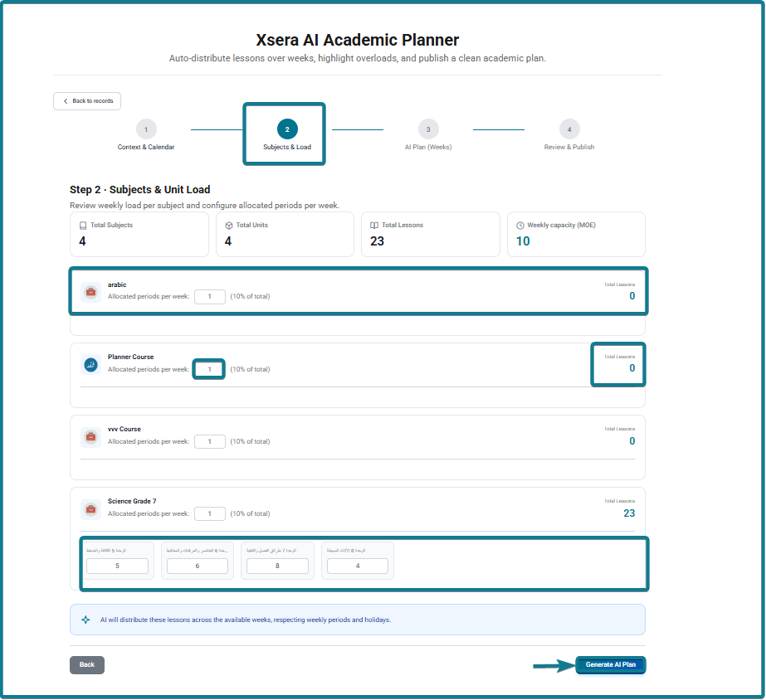Click the Planner Course subject name
The height and width of the screenshot is (700, 766).
pos(130,357)
